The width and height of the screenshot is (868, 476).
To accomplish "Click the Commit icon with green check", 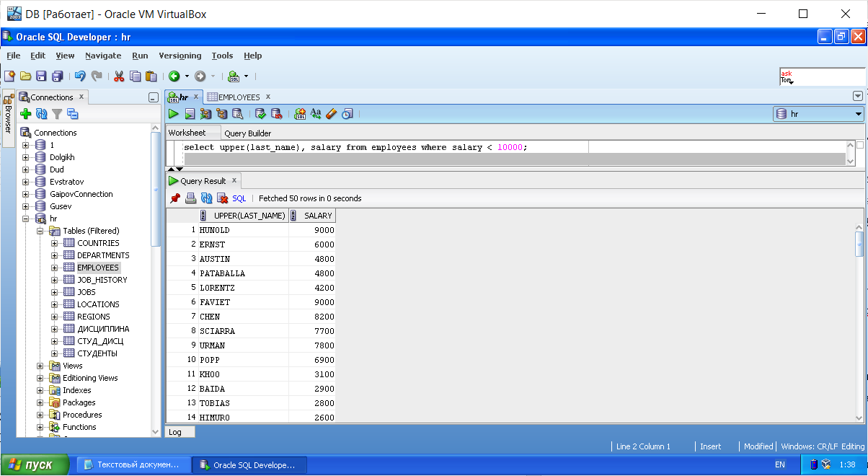I will click(260, 113).
